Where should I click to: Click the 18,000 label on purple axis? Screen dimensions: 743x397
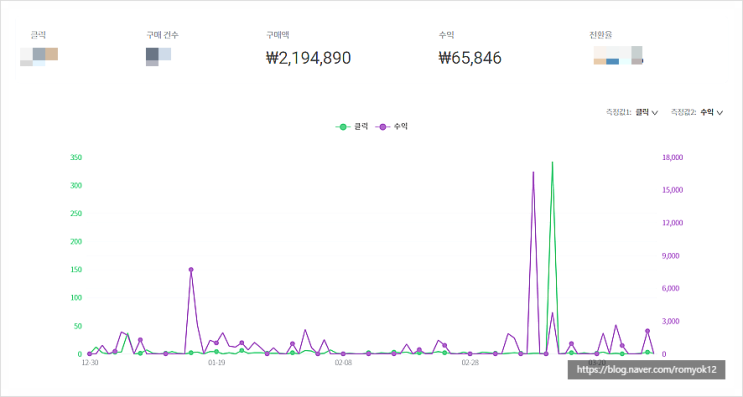click(672, 157)
